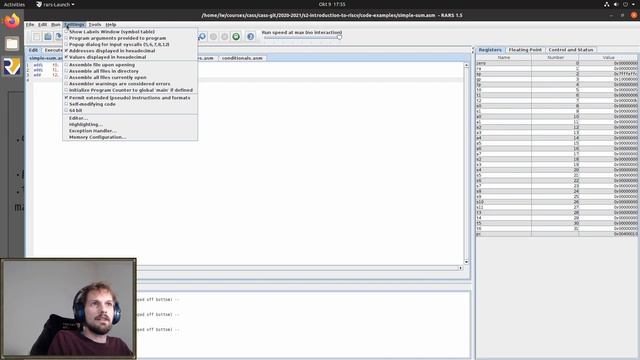Click the Number column header
640x360 pixels.
(x=555, y=58)
